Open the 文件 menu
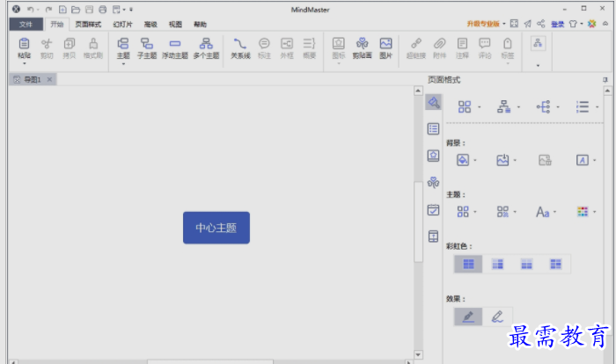Screen dimensions: 616x364 point(26,25)
